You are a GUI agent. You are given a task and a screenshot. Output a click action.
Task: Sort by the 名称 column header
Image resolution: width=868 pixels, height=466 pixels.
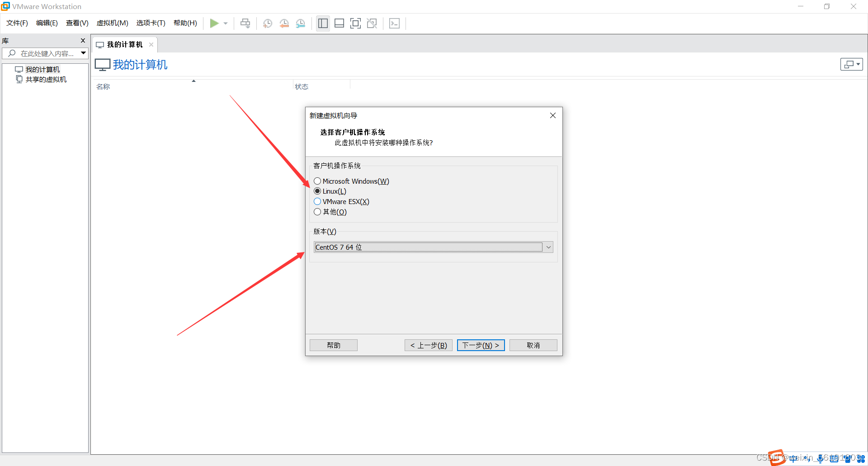pos(103,86)
